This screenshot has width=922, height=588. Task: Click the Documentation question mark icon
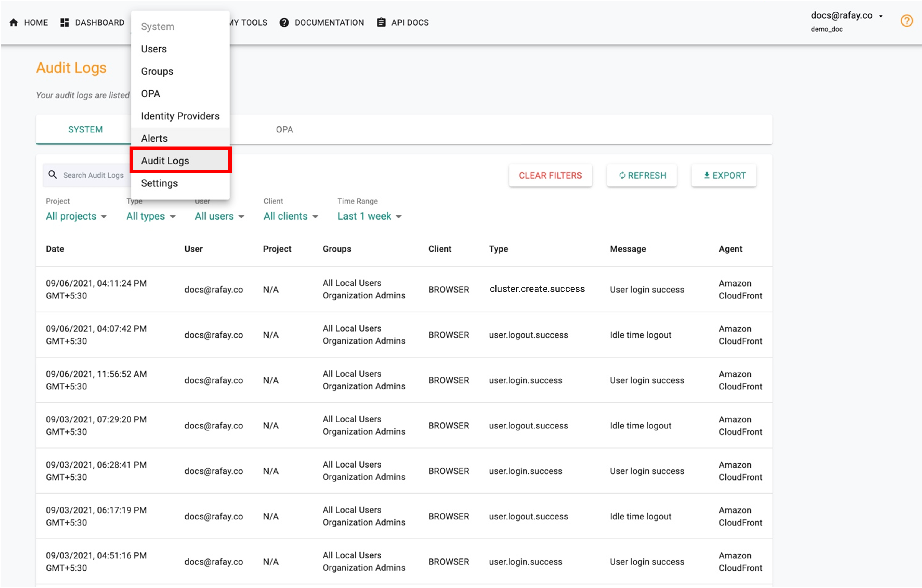pos(284,23)
